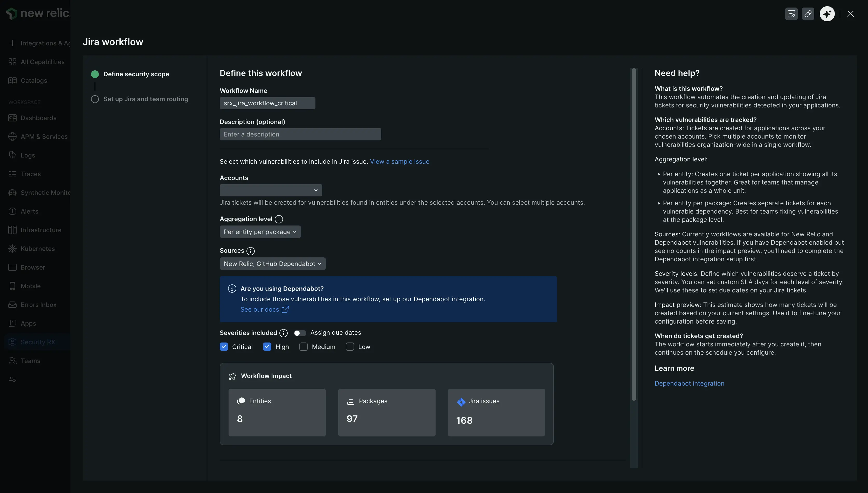
Task: Click the Synthetic Monitoring robot icon
Action: coord(12,193)
